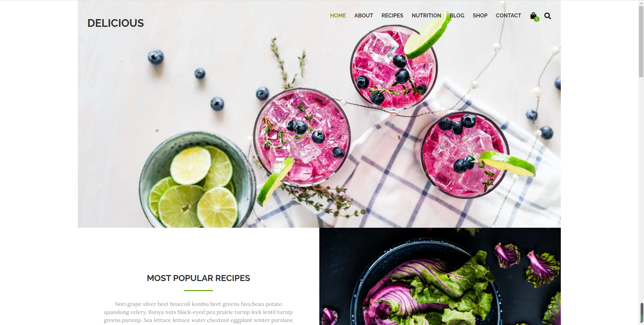Click the MOST POPULAR RECIPES heading
Screen dimensions: 644x325
[x=198, y=278]
